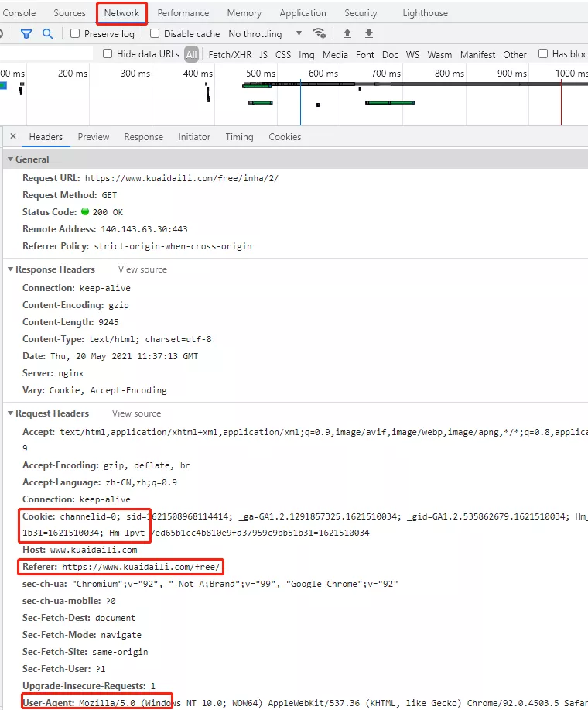Open network conditions wifi-gear icon
Viewport: 588px width, 710px height.
pyautogui.click(x=319, y=33)
